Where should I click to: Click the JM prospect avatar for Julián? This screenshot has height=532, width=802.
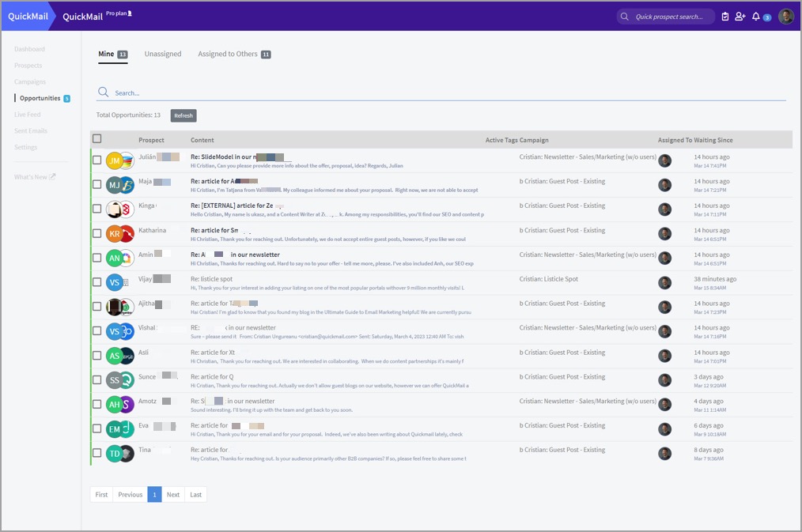tap(115, 160)
